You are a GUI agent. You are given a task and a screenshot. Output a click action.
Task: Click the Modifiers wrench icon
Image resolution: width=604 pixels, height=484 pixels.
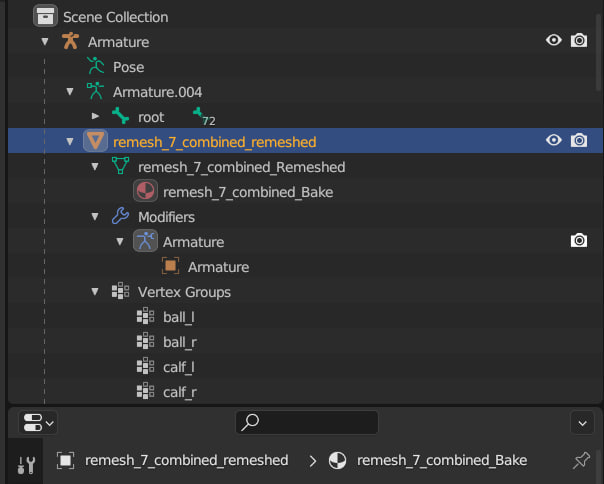[120, 216]
